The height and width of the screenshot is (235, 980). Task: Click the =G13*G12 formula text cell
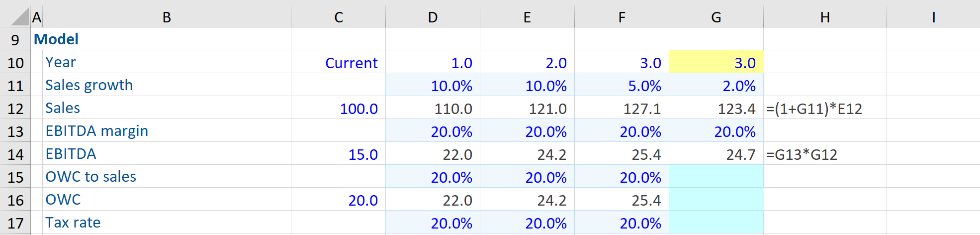coord(802,154)
